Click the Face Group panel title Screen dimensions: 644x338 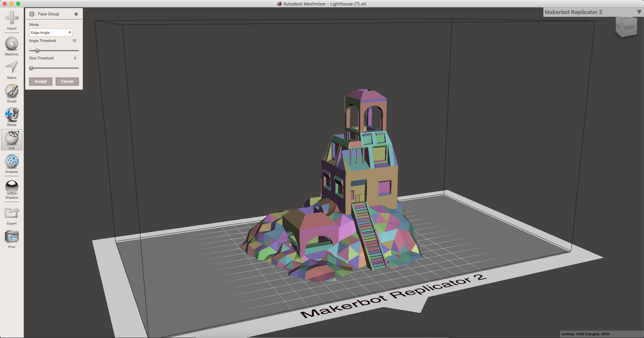[x=48, y=14]
